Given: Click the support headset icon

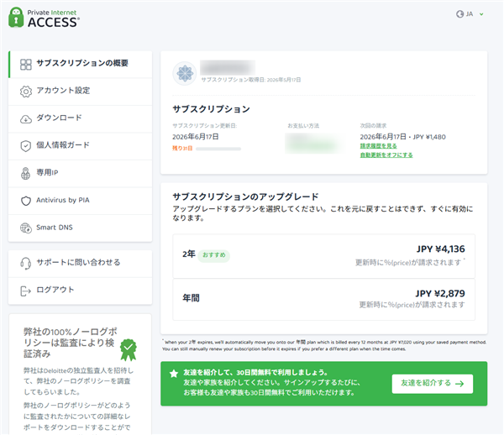Looking at the screenshot, I should [x=26, y=264].
